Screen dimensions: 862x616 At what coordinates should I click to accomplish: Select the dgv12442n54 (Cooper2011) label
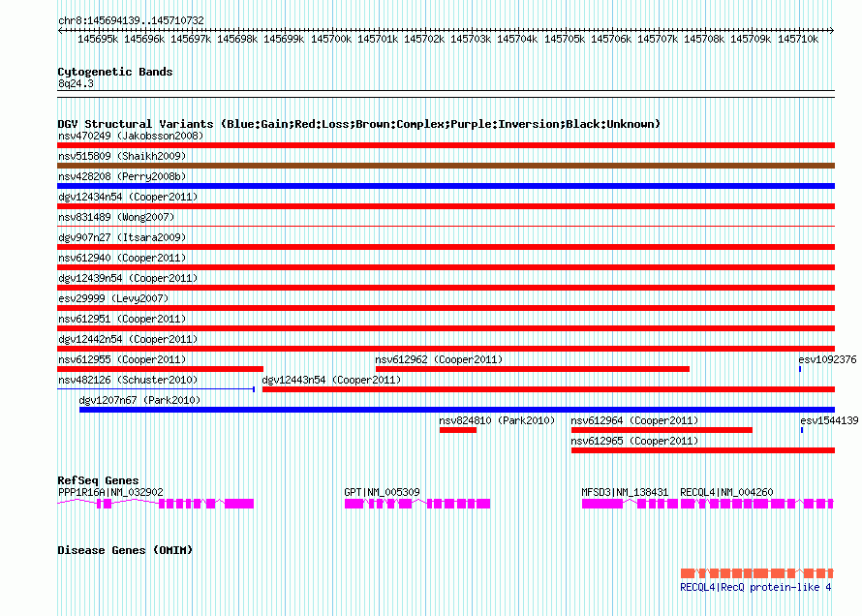point(128,339)
